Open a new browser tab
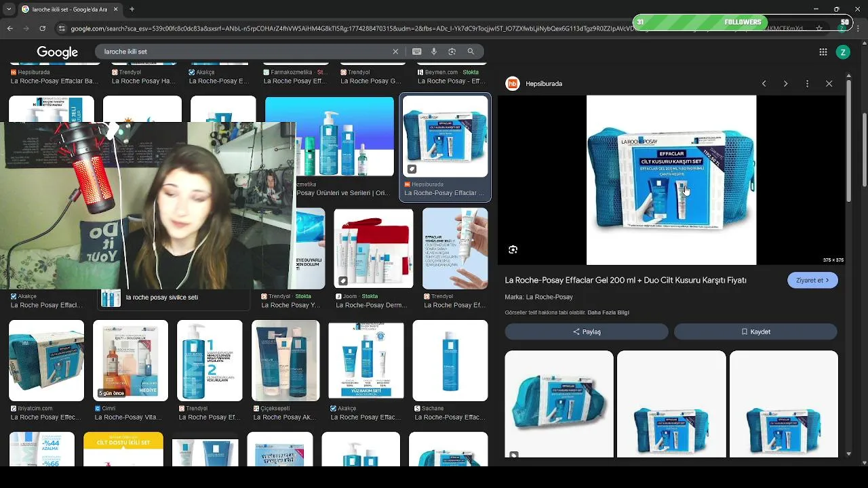868x488 pixels. click(132, 9)
